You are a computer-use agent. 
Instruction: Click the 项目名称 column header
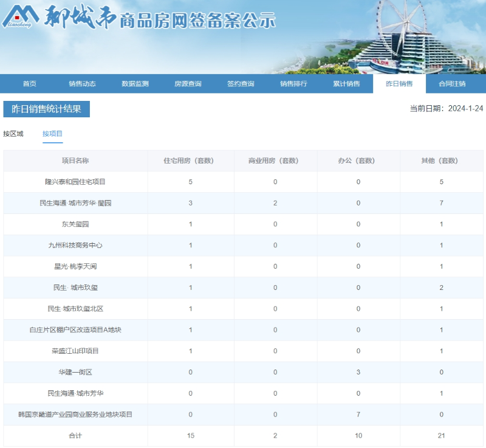pos(75,161)
